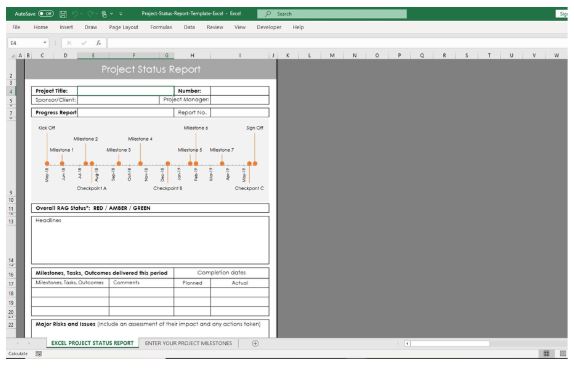This screenshot has width=574, height=371.
Task: Select column Q header
Action: click(422, 55)
